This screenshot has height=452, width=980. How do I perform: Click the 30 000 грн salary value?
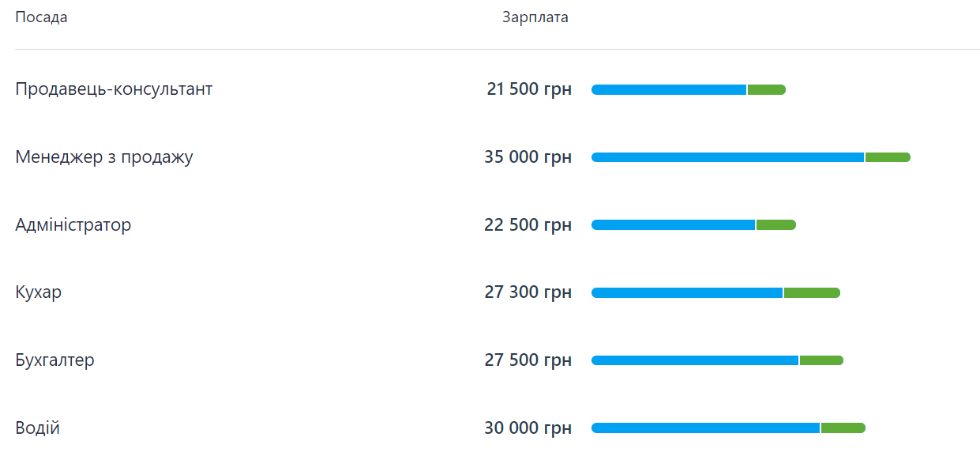[528, 428]
